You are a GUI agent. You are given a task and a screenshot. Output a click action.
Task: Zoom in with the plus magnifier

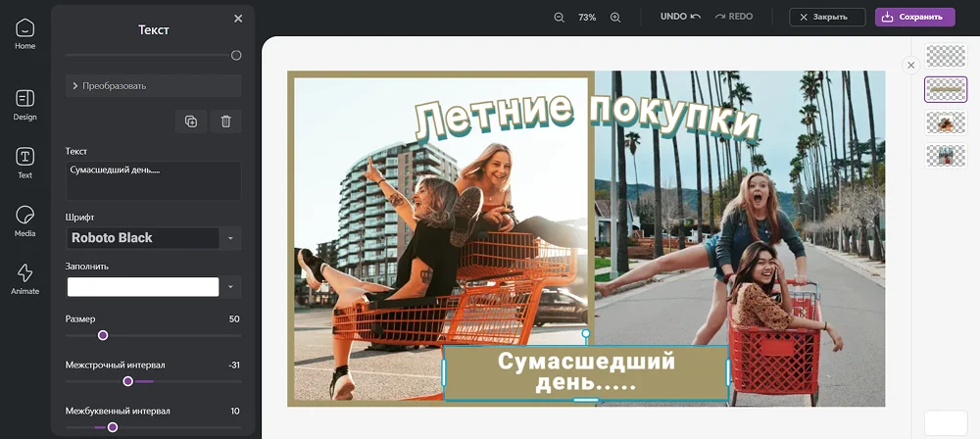(615, 17)
